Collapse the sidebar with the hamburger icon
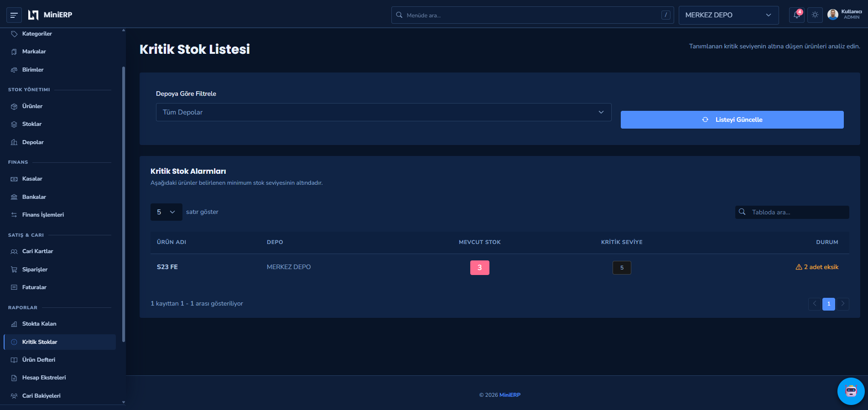Image resolution: width=868 pixels, height=410 pixels. pos(14,15)
